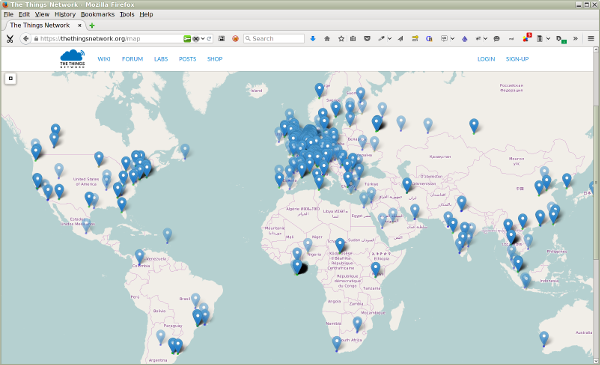Image resolution: width=600 pixels, height=365 pixels.
Task: Expand the dropdown beside the trash bin icon
Action: (x=548, y=39)
